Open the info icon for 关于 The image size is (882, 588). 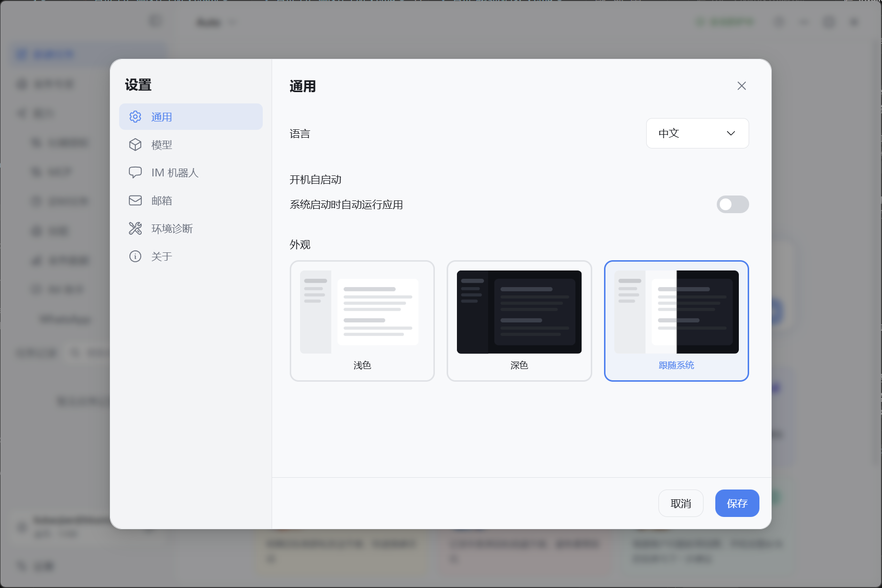[x=135, y=256]
